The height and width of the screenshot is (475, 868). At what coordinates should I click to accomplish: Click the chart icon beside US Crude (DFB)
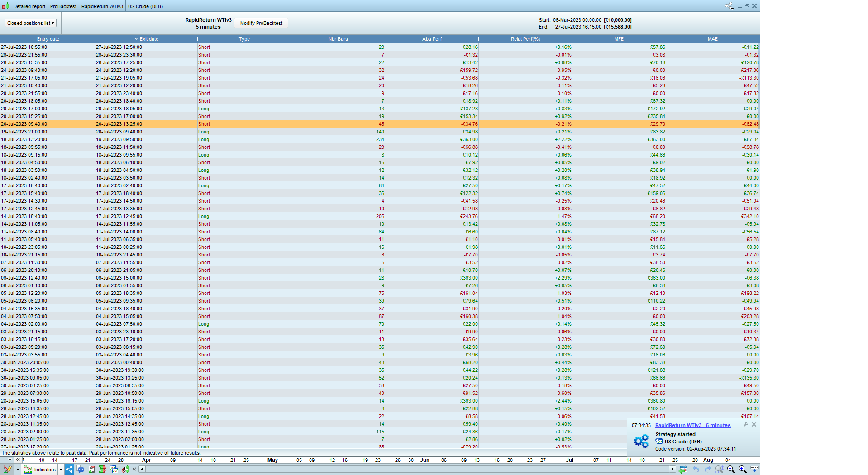click(659, 442)
